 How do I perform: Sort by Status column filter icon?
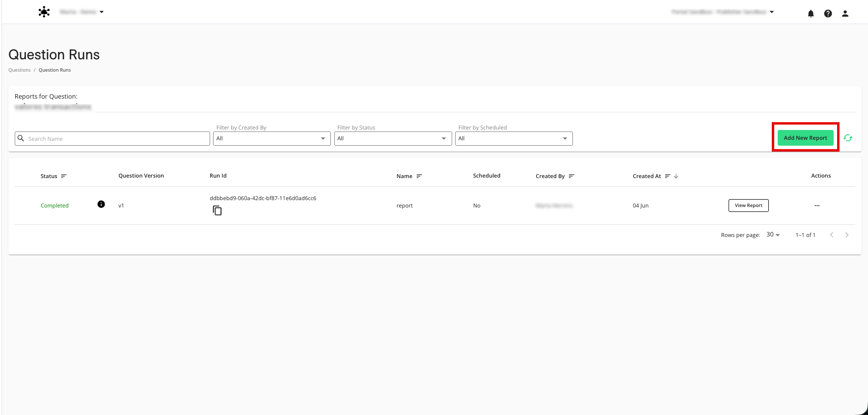(64, 176)
